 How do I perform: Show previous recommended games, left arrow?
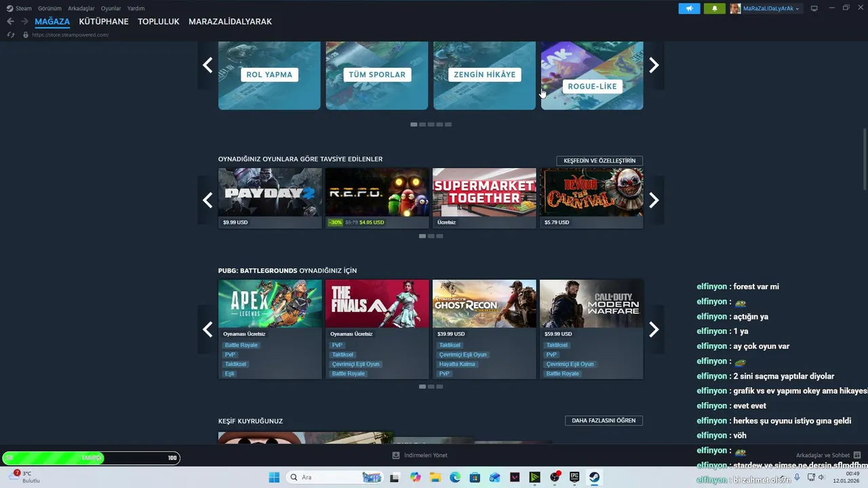coord(208,200)
